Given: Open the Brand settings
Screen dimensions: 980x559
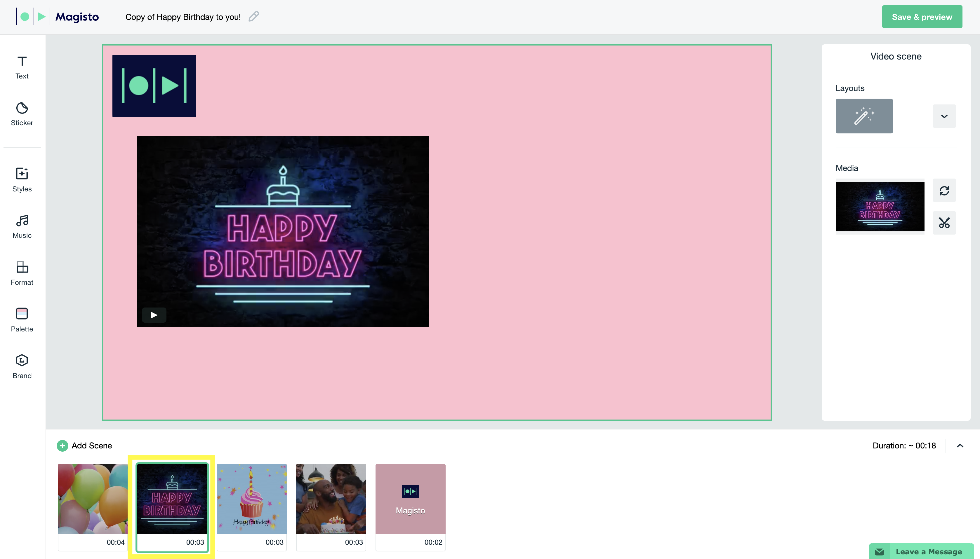Looking at the screenshot, I should tap(22, 367).
